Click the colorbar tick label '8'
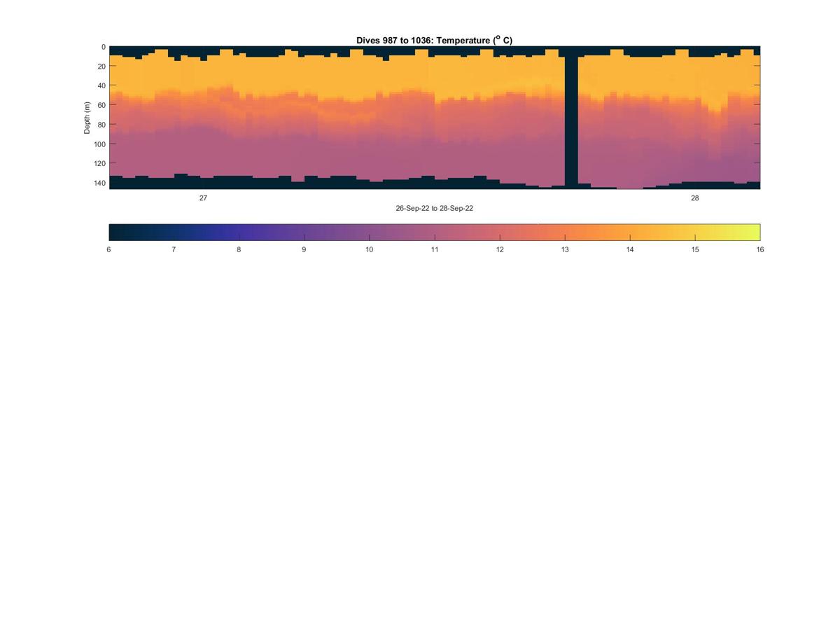840x620 pixels. click(x=239, y=249)
